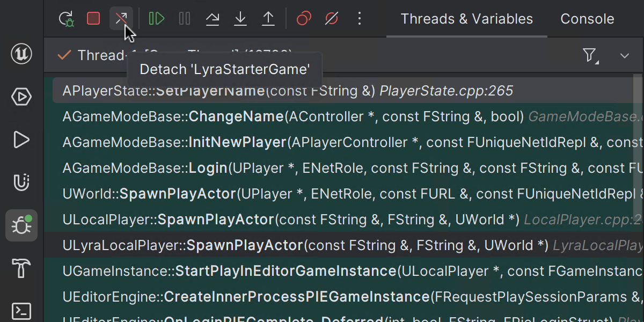Image resolution: width=644 pixels, height=322 pixels.
Task: Click the Step Out arrow
Action: click(x=268, y=19)
